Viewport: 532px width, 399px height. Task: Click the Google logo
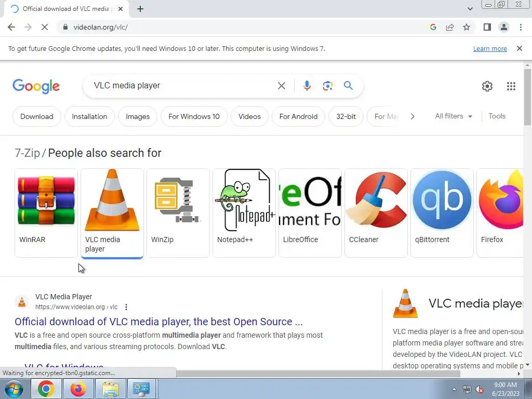(36, 86)
